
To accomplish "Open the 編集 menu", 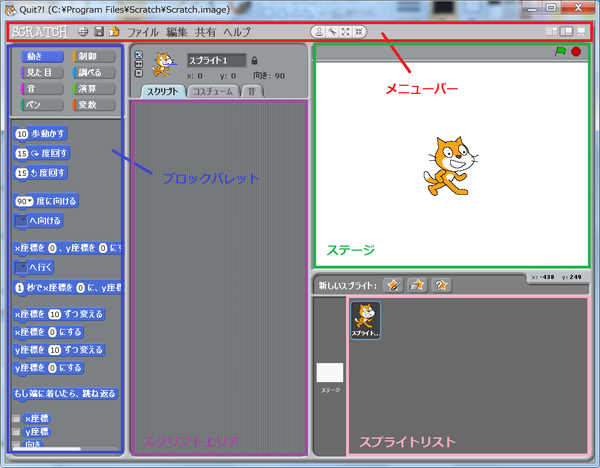I will (x=177, y=32).
